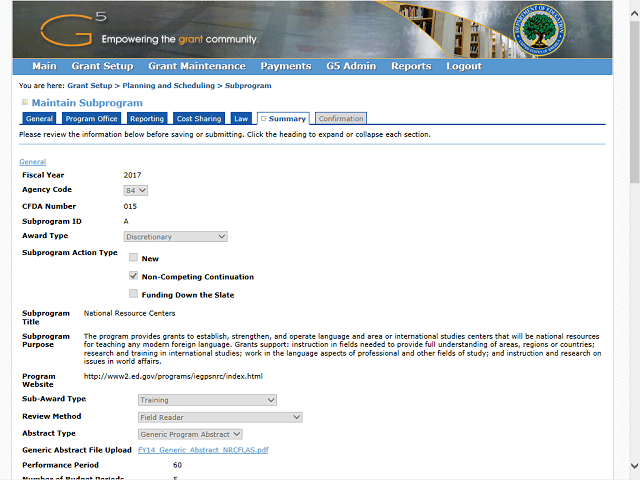Screen dimensions: 640x480
Task: Open the FY14 Generic Abstract NRCFLAS.pdf link
Action: (x=203, y=450)
